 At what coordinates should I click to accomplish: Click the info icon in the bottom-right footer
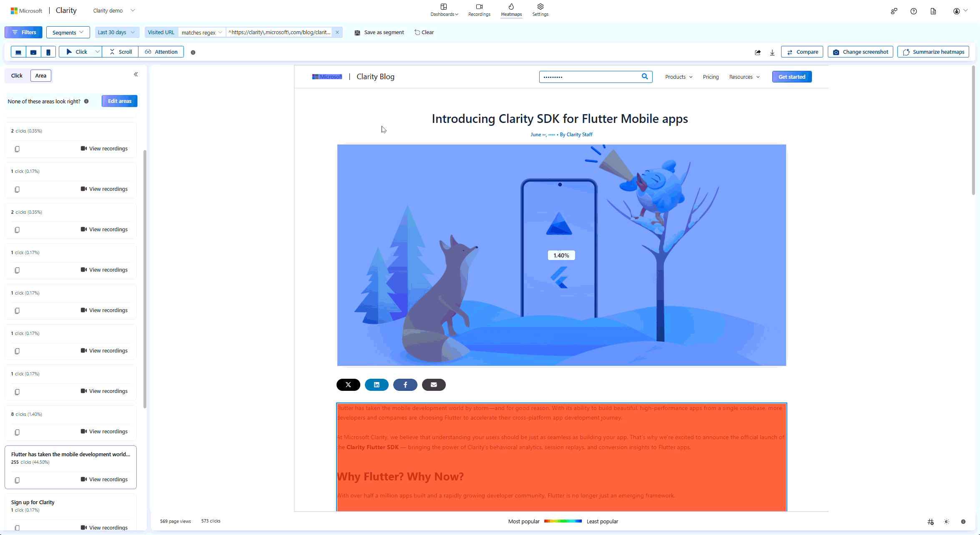pyautogui.click(x=963, y=522)
